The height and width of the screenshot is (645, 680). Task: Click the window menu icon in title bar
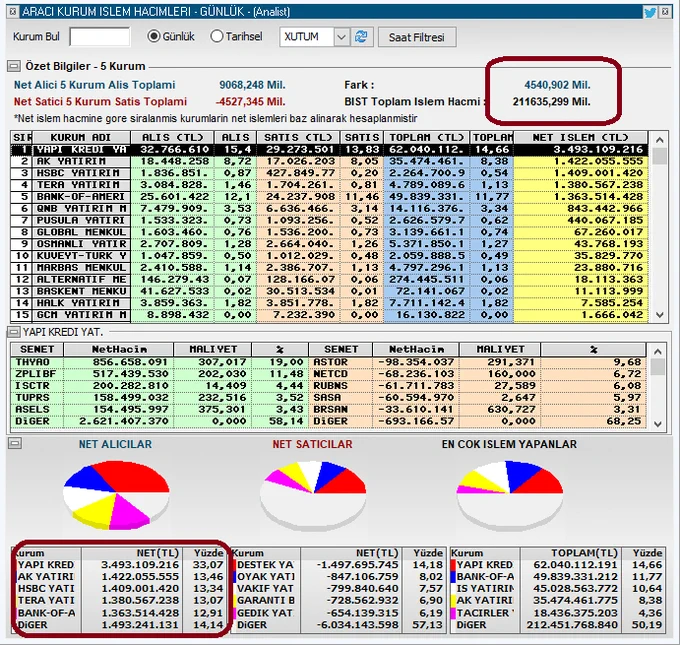pos(13,12)
